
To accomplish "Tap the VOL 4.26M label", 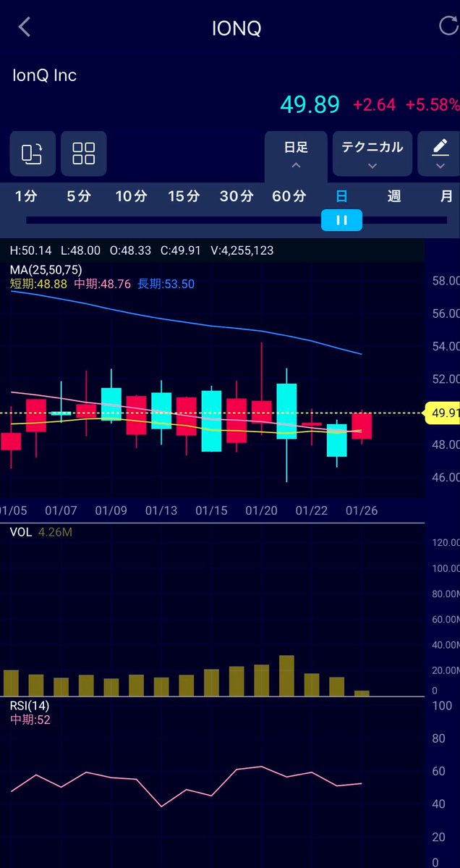I will (41, 533).
